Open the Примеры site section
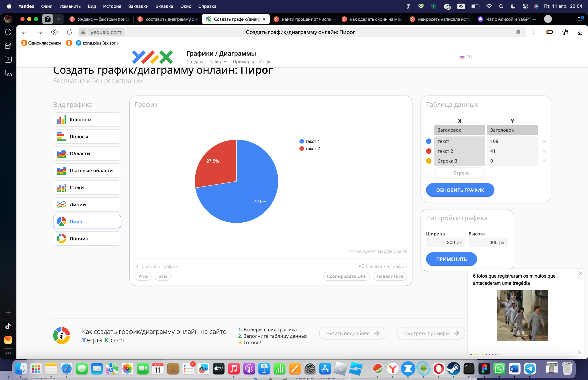This screenshot has width=588, height=380. [x=243, y=62]
